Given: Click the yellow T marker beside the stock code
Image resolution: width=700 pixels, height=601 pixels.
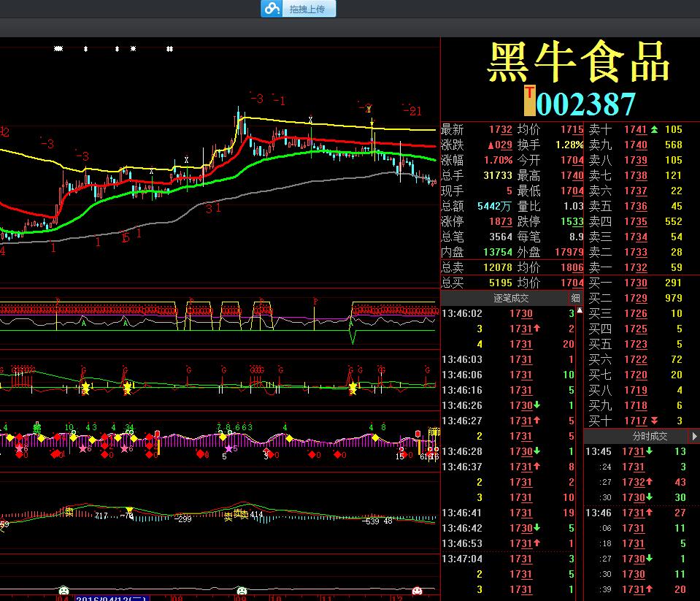Looking at the screenshot, I should click(529, 100).
